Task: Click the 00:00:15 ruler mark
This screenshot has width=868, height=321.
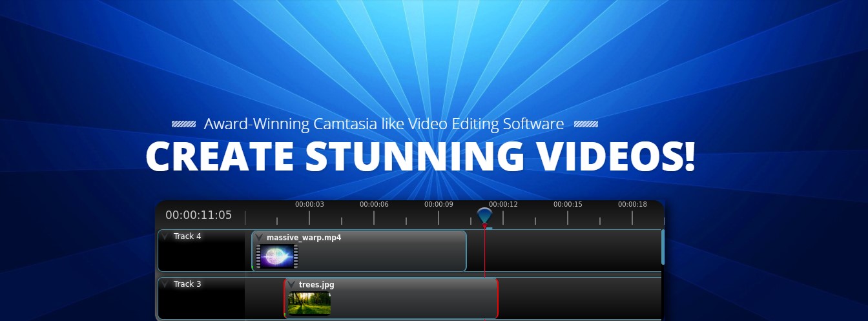Action: click(x=568, y=205)
